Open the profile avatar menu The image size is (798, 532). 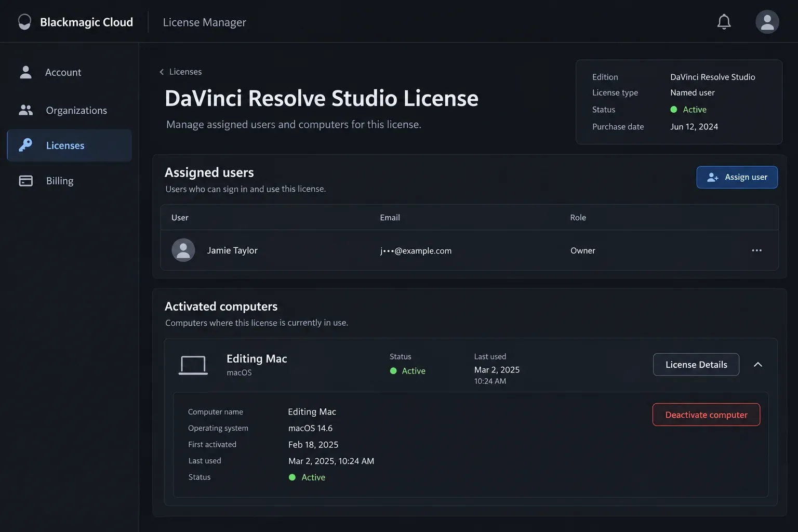767,22
